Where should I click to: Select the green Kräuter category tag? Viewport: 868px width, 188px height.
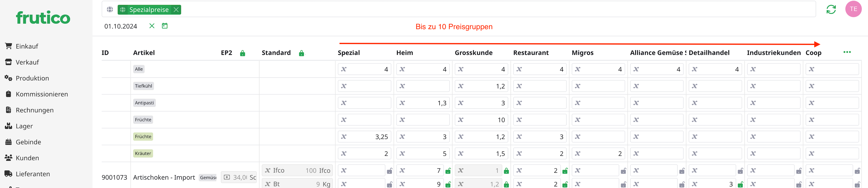[143, 153]
